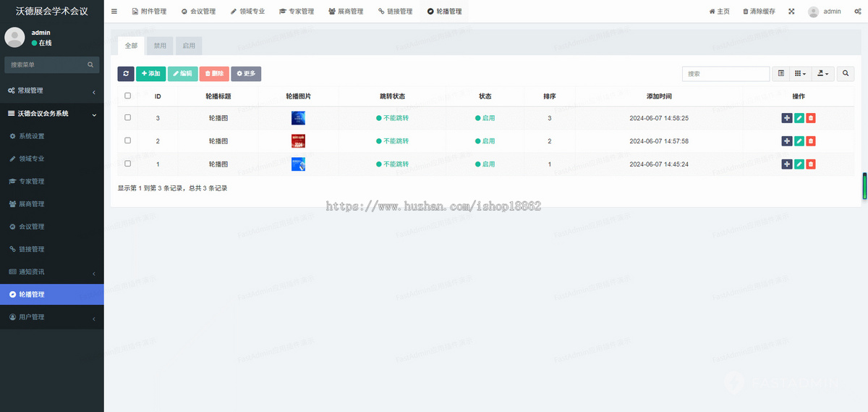This screenshot has height=412, width=868.
Task: Open 链接管理 in sidebar
Action: [52, 249]
